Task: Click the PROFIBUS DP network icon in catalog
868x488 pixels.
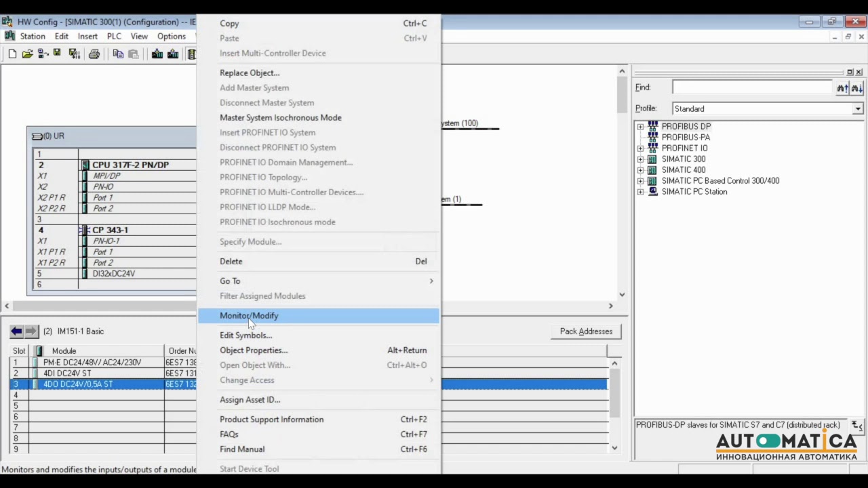Action: (653, 126)
